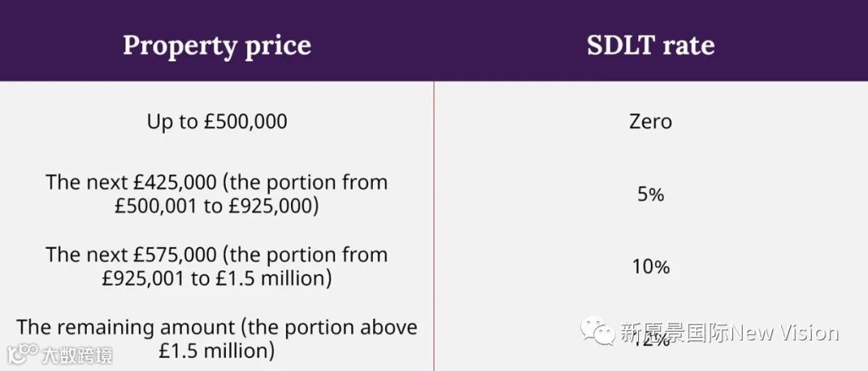868x371 pixels.
Task: Click the 5% rate value
Action: [x=650, y=195]
